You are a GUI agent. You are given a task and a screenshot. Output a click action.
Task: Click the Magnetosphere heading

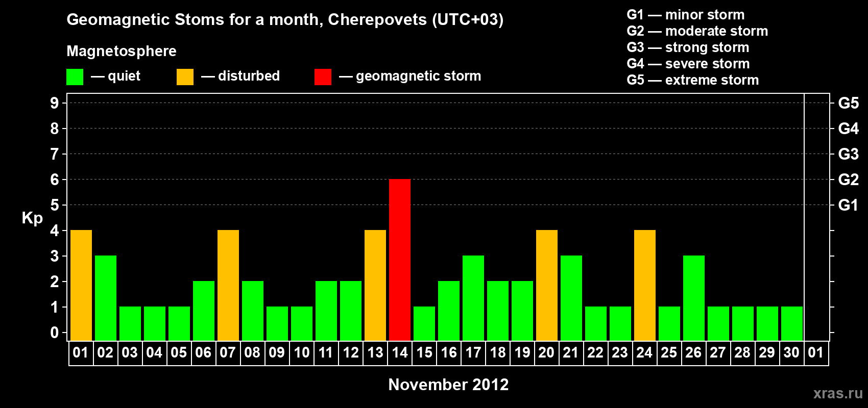(122, 51)
